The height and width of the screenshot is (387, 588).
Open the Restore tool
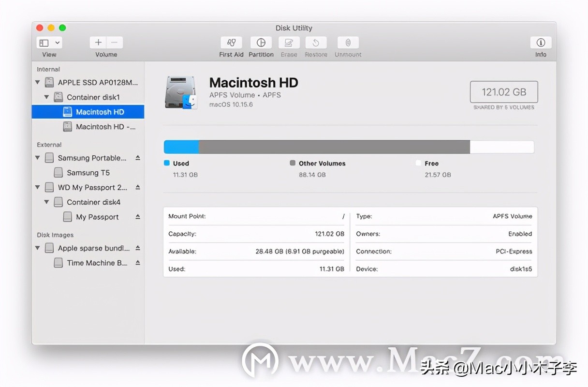click(x=316, y=43)
